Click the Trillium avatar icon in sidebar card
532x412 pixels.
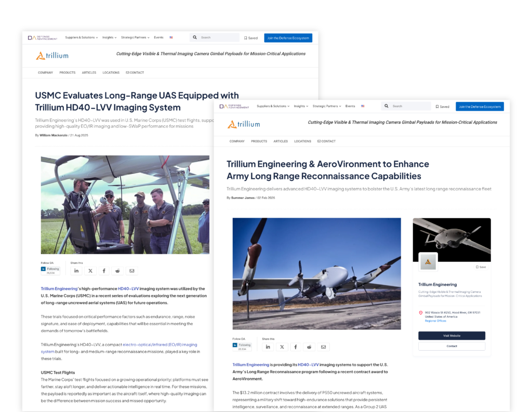(428, 262)
